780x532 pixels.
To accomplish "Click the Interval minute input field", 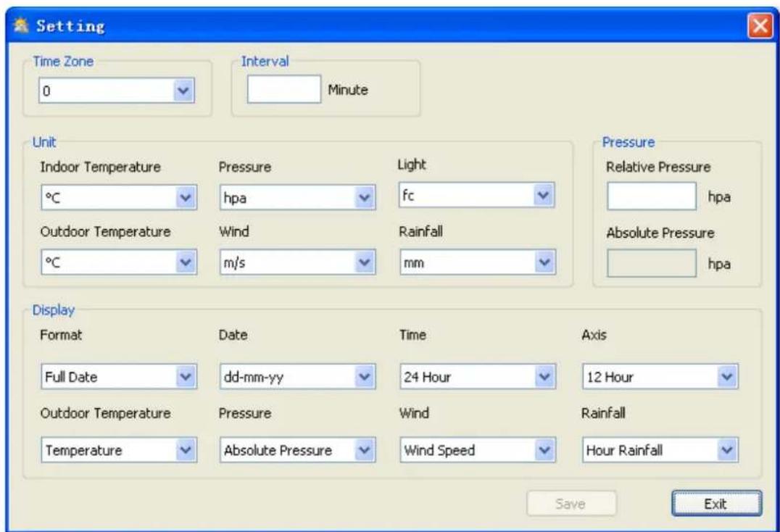I will pyautogui.click(x=283, y=91).
